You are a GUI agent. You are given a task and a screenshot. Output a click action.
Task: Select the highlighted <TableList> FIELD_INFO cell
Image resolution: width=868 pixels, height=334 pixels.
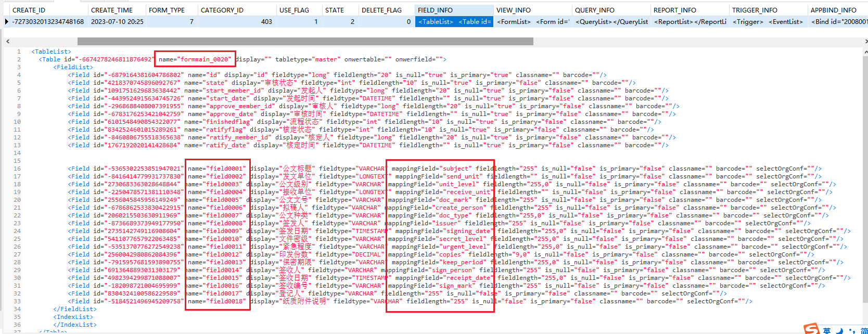(x=454, y=21)
